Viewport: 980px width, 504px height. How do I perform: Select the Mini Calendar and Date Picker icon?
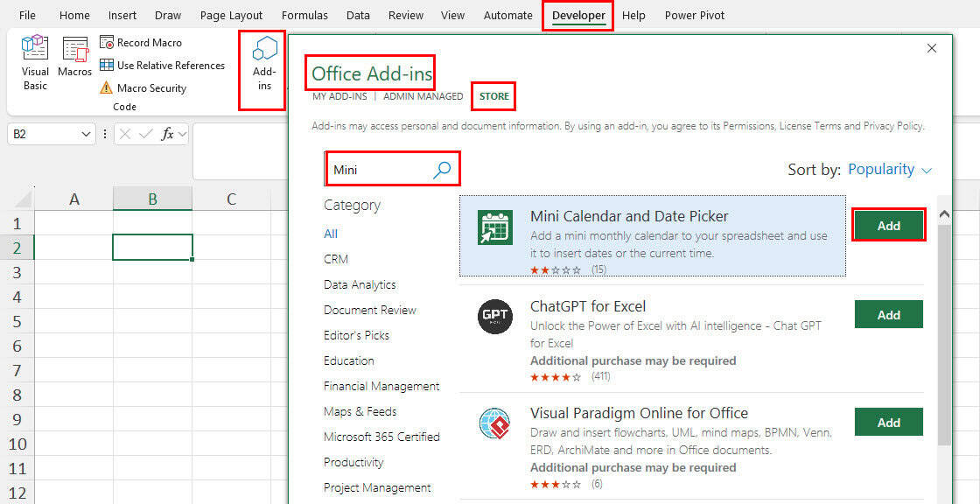coord(495,227)
